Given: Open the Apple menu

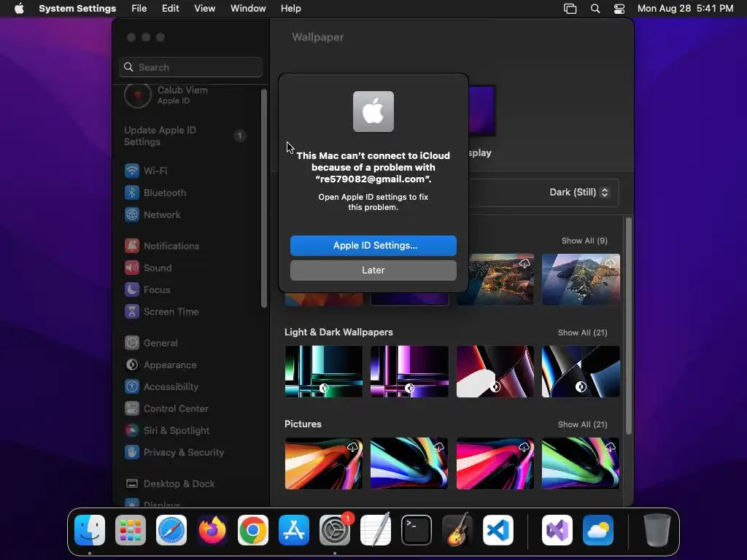Looking at the screenshot, I should point(19,9).
